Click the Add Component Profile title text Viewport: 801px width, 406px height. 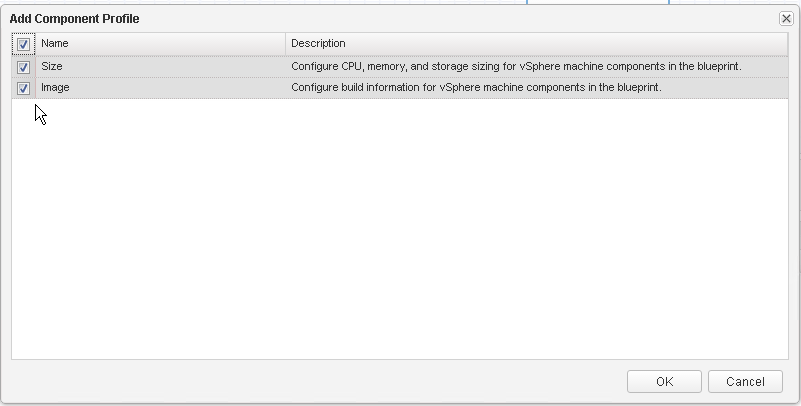pos(75,19)
